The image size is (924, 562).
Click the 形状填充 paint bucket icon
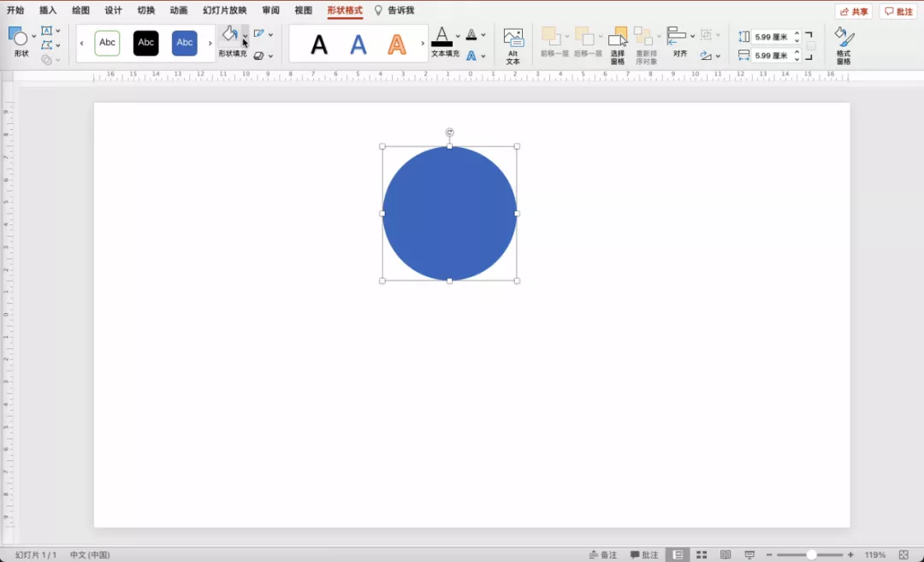click(230, 35)
